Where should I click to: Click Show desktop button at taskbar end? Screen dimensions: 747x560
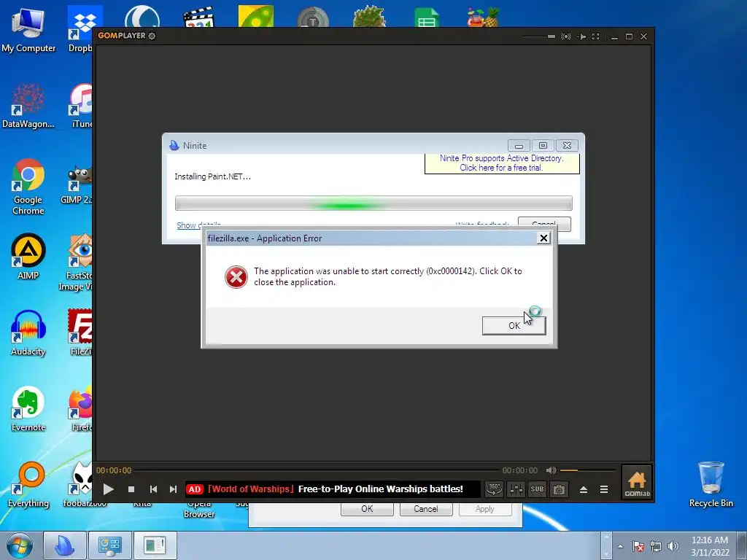742,545
